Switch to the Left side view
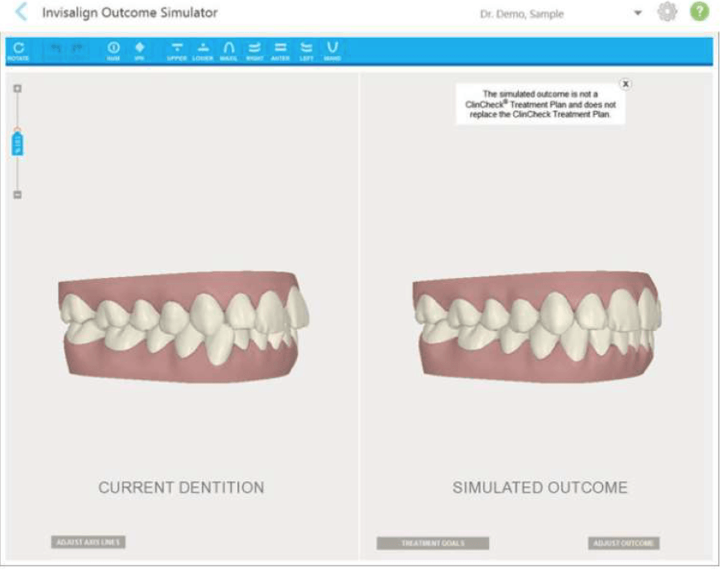 [x=306, y=51]
